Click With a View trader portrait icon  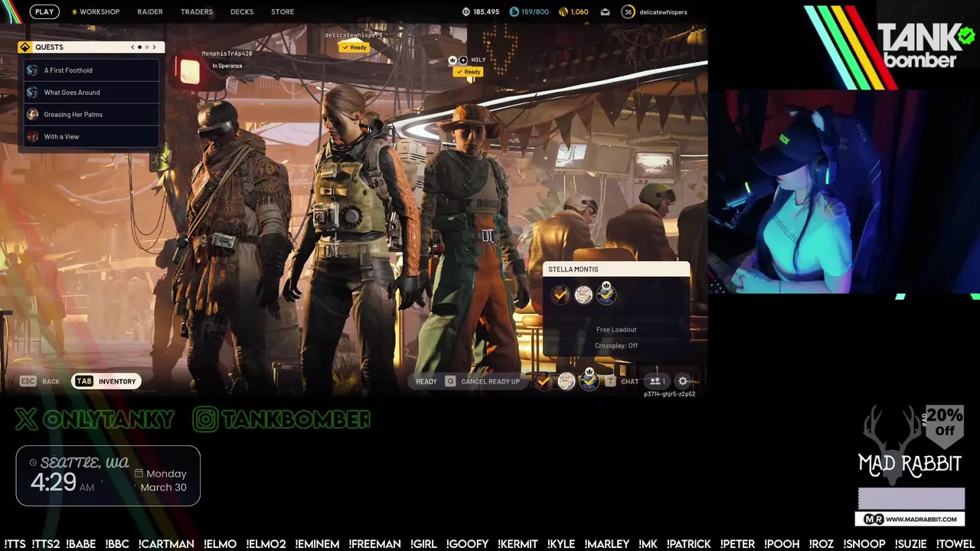click(x=32, y=137)
